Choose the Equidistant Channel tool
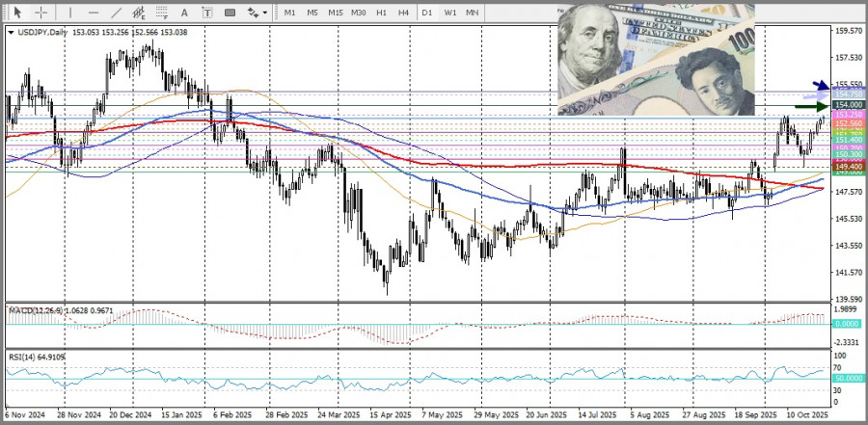The width and height of the screenshot is (868, 425). (x=139, y=13)
